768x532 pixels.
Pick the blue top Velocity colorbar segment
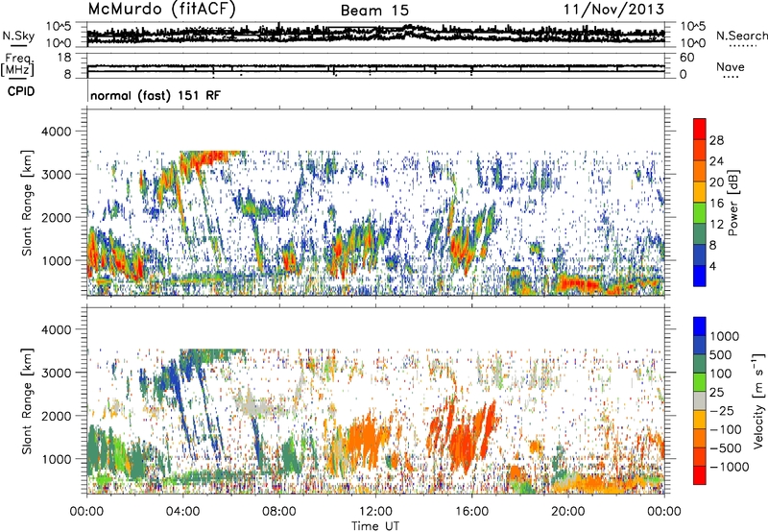[700, 326]
